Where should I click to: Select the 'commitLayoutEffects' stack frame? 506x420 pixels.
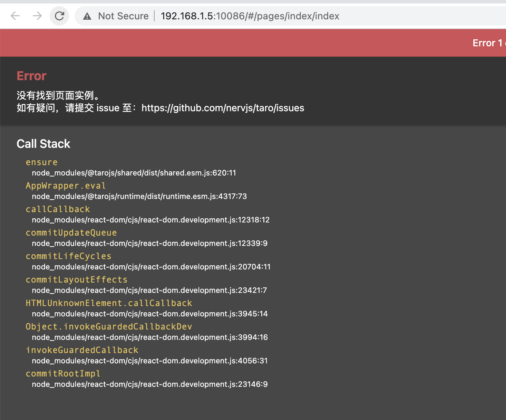[77, 279]
